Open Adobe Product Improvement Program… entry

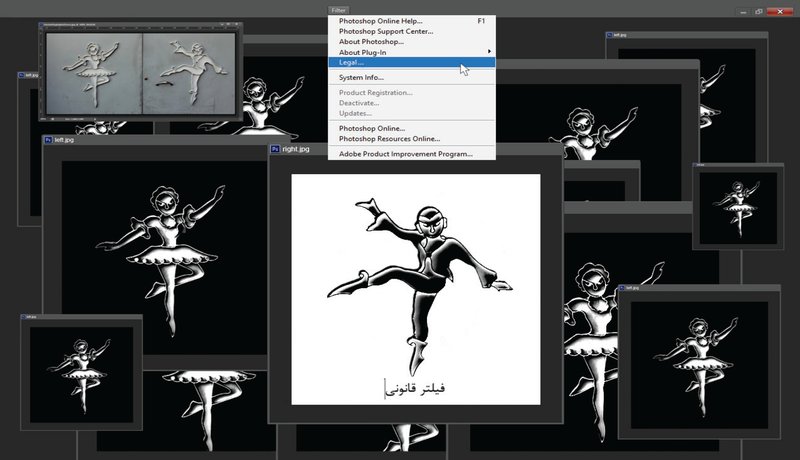tap(411, 154)
